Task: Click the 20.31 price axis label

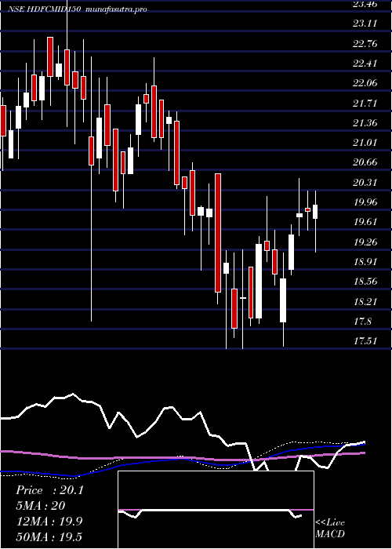Action: [x=365, y=183]
